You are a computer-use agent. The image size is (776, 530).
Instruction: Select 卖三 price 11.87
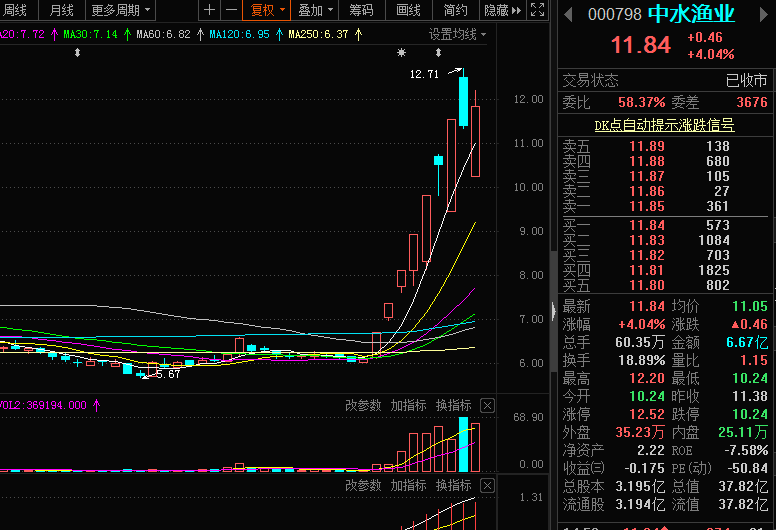pyautogui.click(x=647, y=177)
